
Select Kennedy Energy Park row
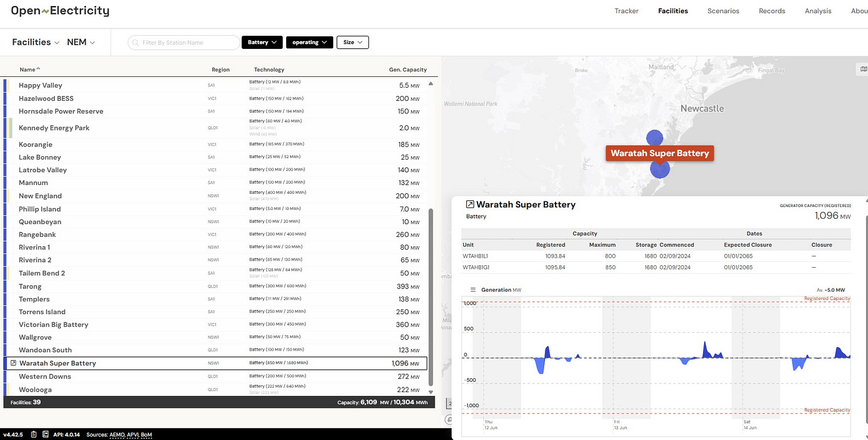click(x=215, y=128)
